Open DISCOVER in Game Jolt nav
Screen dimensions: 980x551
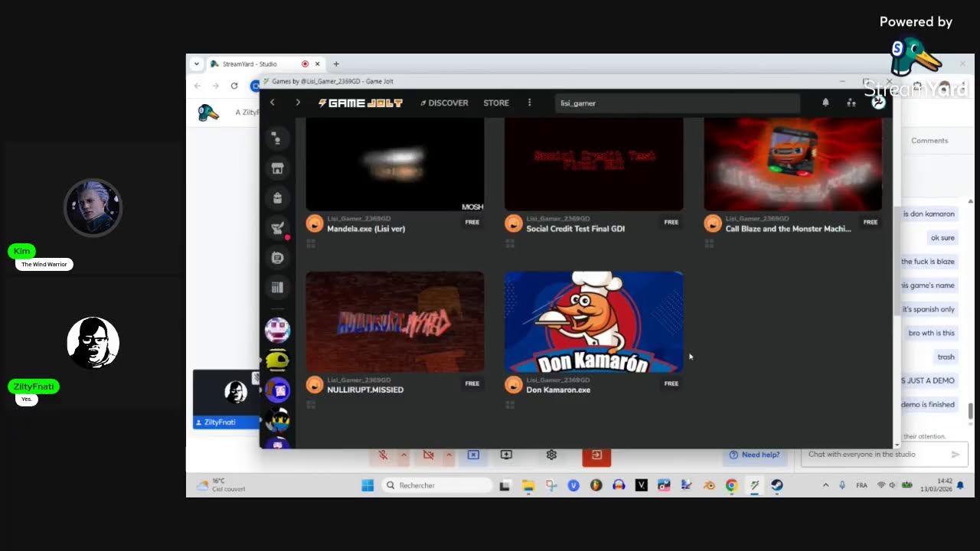point(444,103)
